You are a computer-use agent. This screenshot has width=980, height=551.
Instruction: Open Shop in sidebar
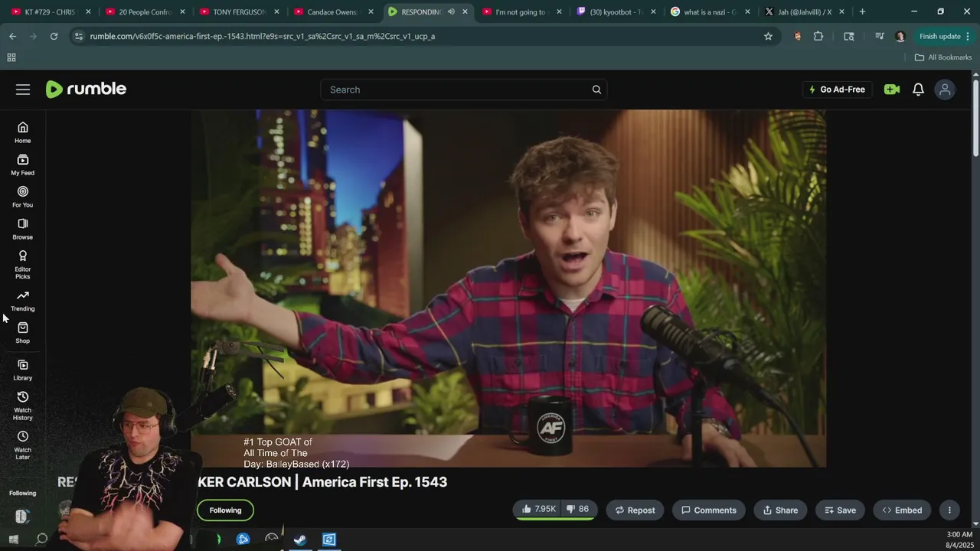coord(23,333)
